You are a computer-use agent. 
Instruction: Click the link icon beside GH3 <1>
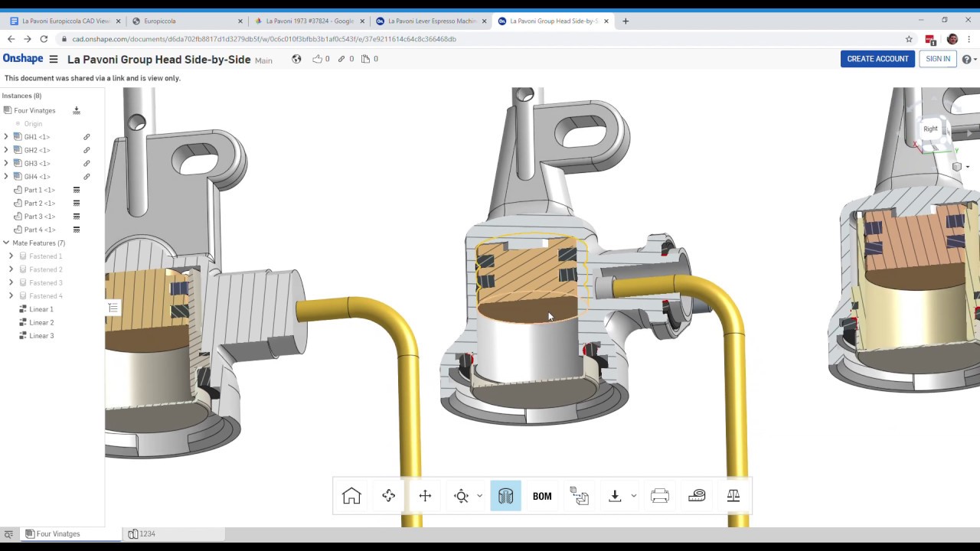coord(87,163)
